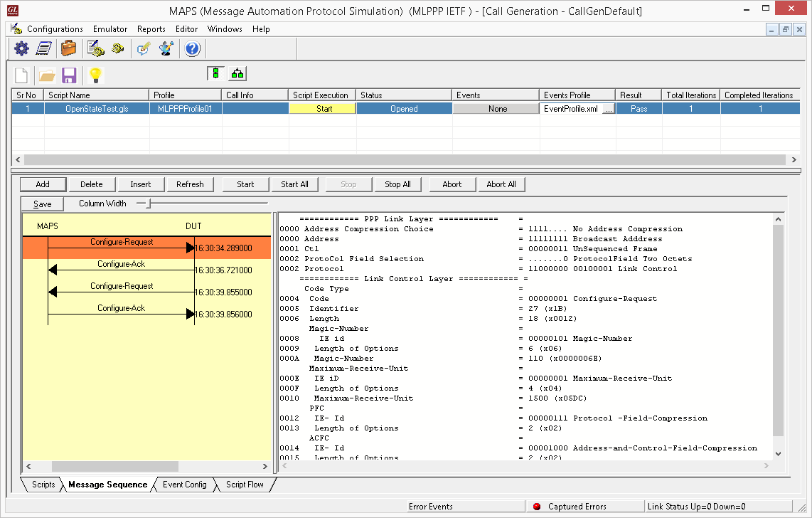The image size is (812, 518).
Task: Click the child window icon beside Configurations
Action: (x=16, y=29)
